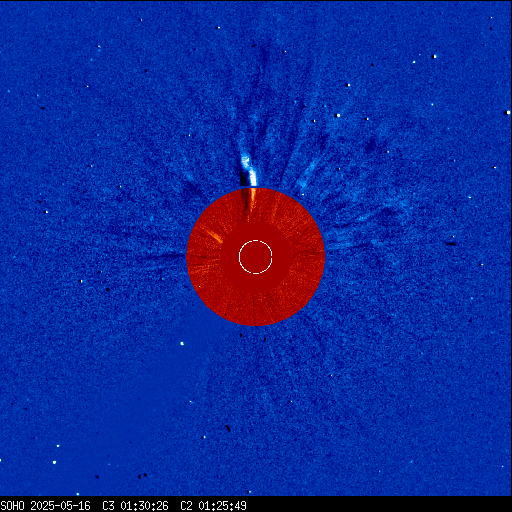Image resolution: width=512 pixels, height=512 pixels.
Task: Click the bright star just below-left of the red disk
Action: tap(182, 343)
